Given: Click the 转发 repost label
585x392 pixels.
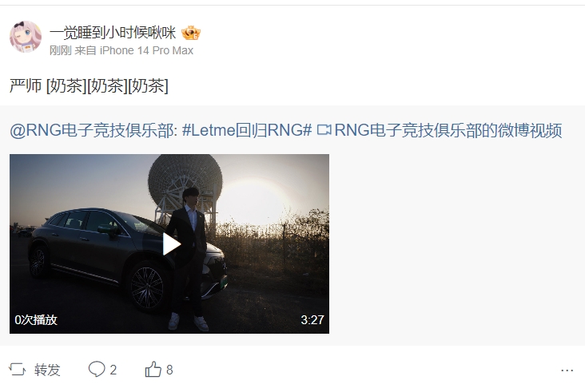Looking at the screenshot, I should [x=47, y=370].
